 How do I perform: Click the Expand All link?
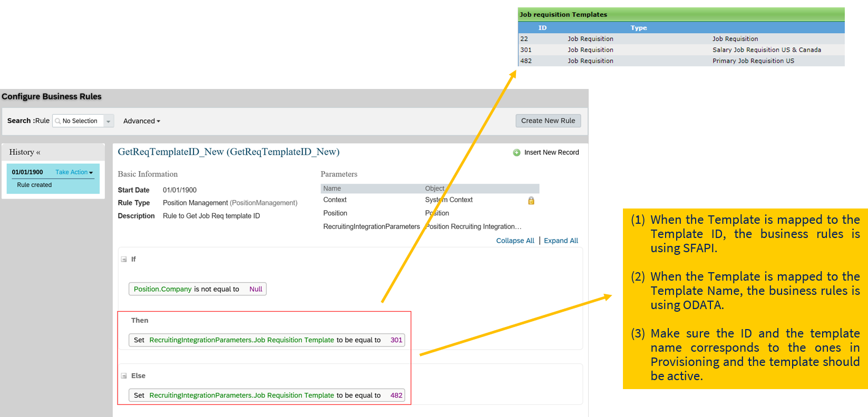(561, 241)
